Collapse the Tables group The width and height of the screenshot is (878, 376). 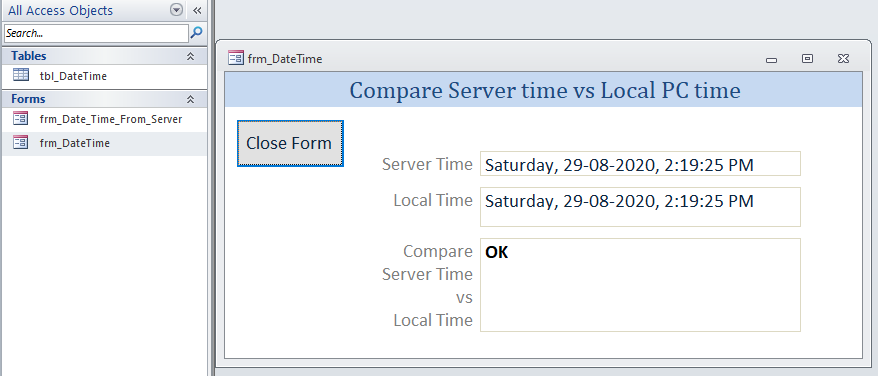coord(190,56)
